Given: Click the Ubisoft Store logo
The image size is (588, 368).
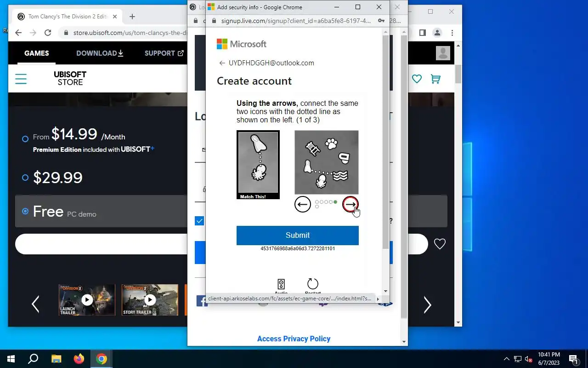Looking at the screenshot, I should (70, 78).
